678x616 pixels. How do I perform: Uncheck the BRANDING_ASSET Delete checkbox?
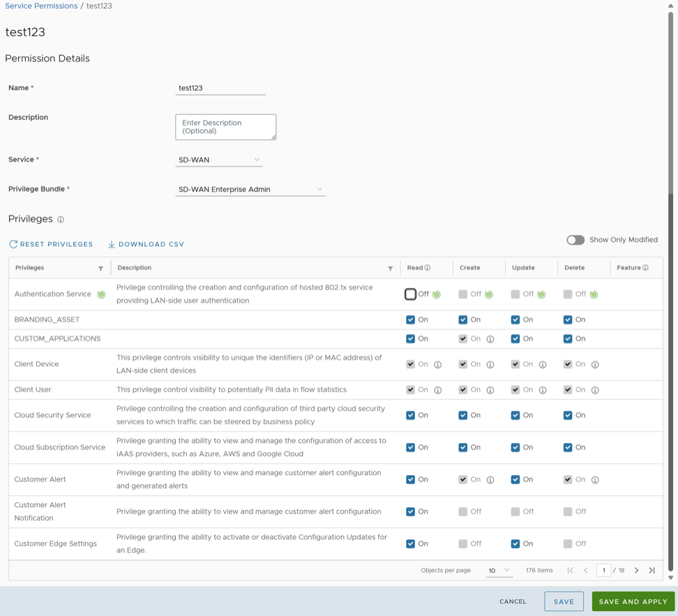pos(567,320)
